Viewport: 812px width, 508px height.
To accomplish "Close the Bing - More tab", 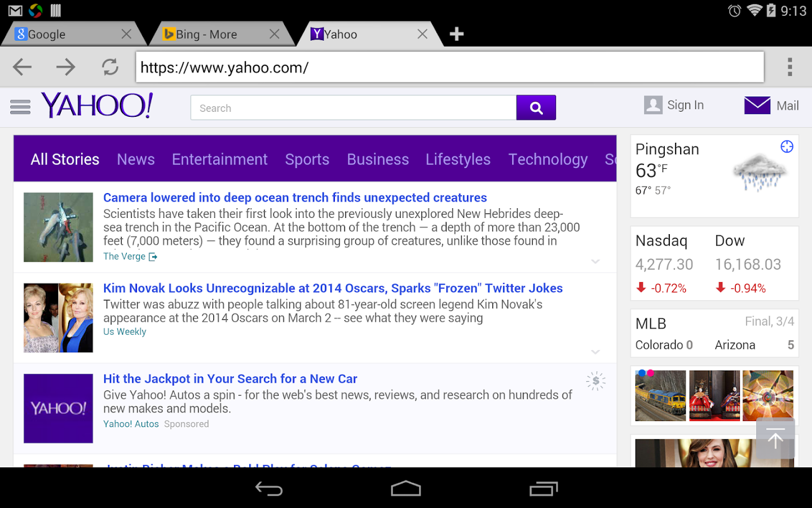I will coord(274,34).
